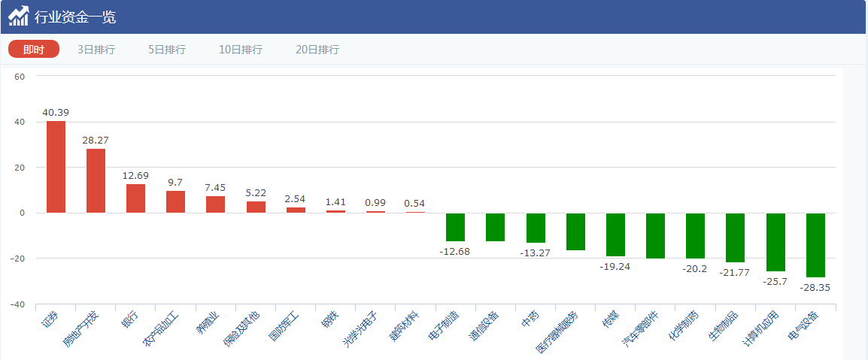Click the chart logo icon in header
The height and width of the screenshot is (360, 868).
click(x=19, y=16)
